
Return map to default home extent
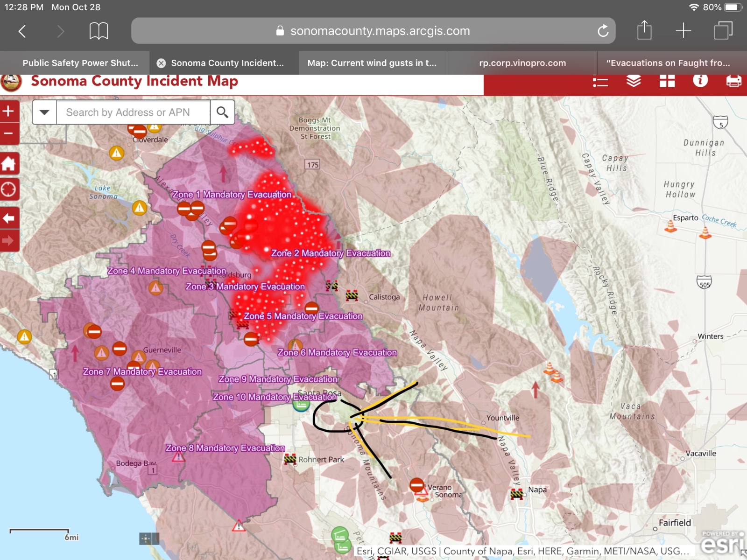(9, 164)
